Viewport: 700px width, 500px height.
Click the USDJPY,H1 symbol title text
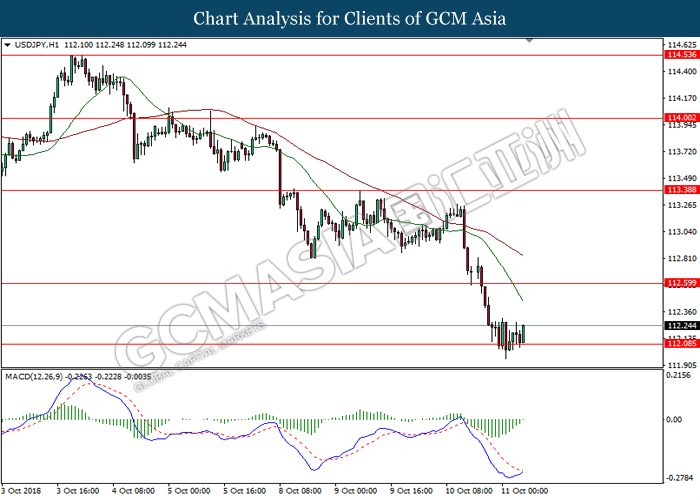37,45
